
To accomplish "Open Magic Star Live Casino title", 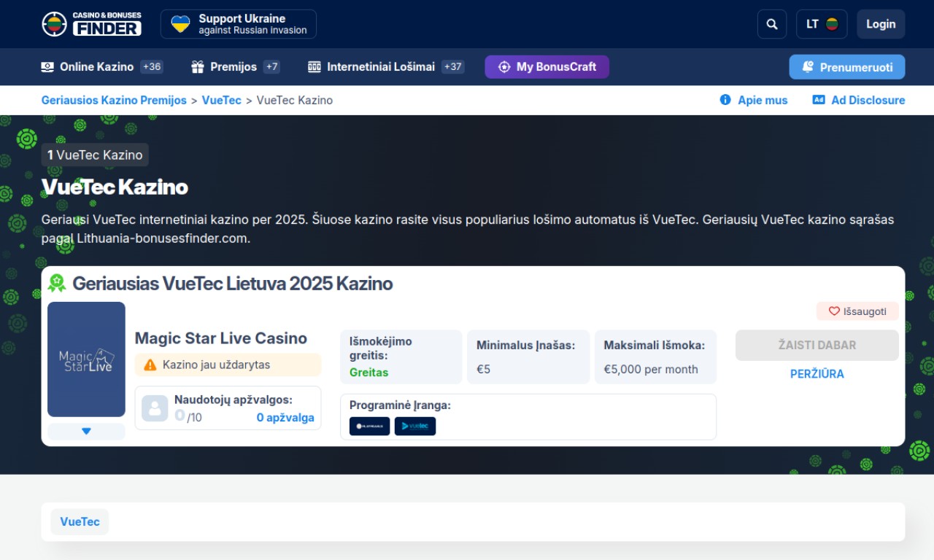I will point(221,338).
